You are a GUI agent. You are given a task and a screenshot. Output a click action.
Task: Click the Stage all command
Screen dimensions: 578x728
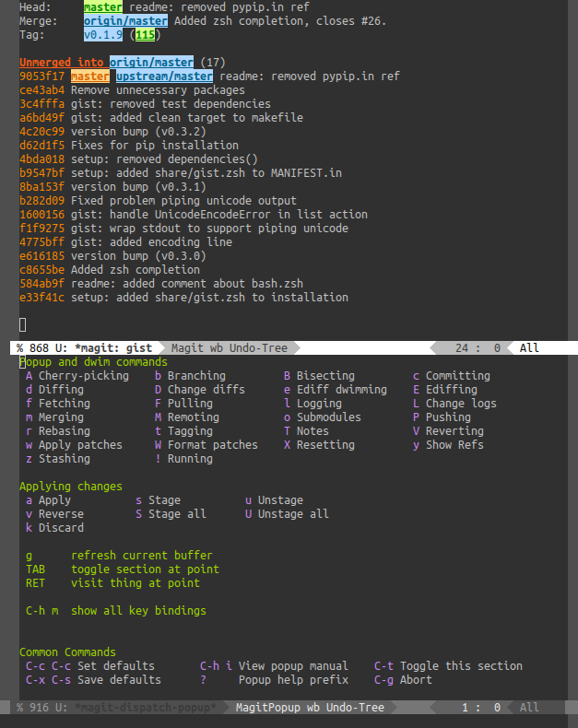pyautogui.click(x=177, y=514)
